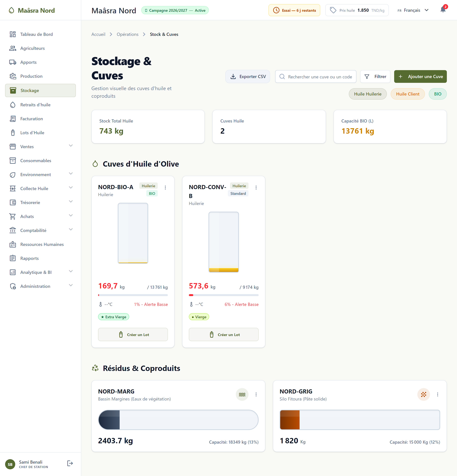
Task: Toggle the Huile Client filter chip
Action: (x=407, y=94)
